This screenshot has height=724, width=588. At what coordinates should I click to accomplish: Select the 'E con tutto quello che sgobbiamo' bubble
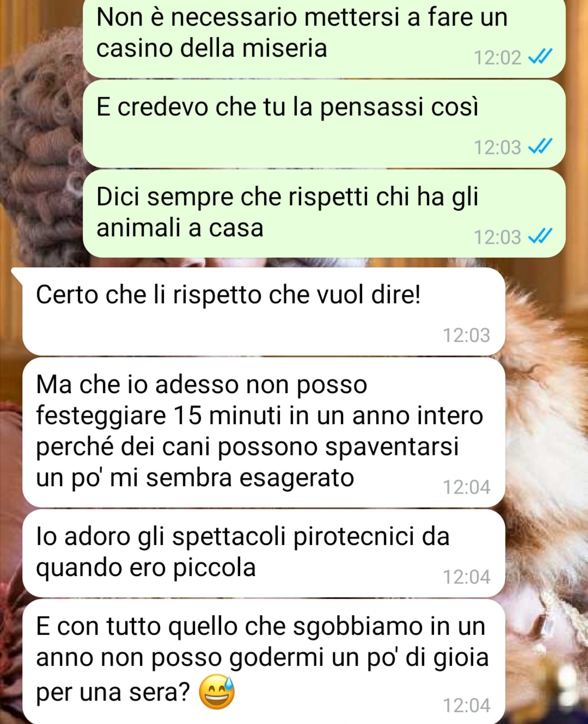pos(264,661)
